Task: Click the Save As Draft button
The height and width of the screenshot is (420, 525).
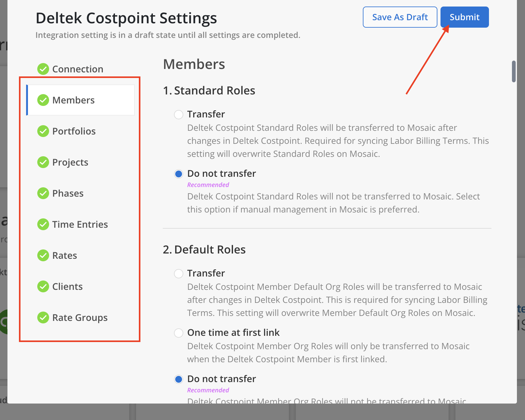Action: (x=400, y=17)
